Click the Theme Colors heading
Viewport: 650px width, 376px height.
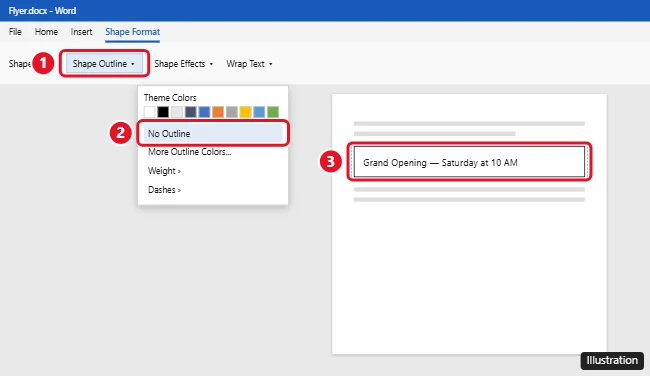(170, 98)
